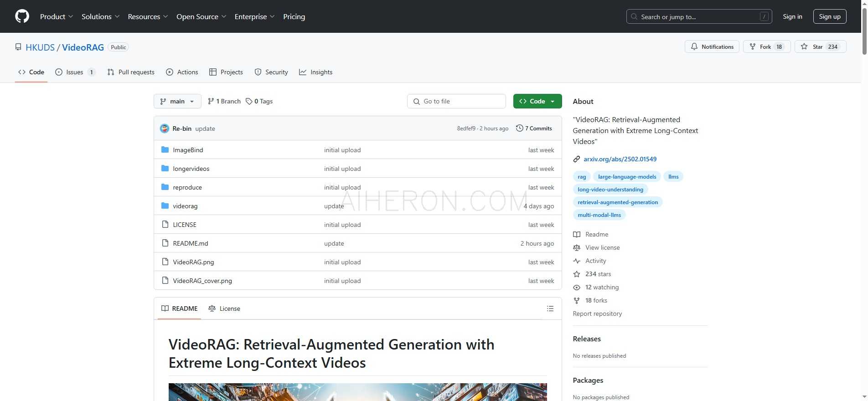Click the 8edfef9 commit hash
Viewport: 868px width, 401px height.
[x=466, y=129]
